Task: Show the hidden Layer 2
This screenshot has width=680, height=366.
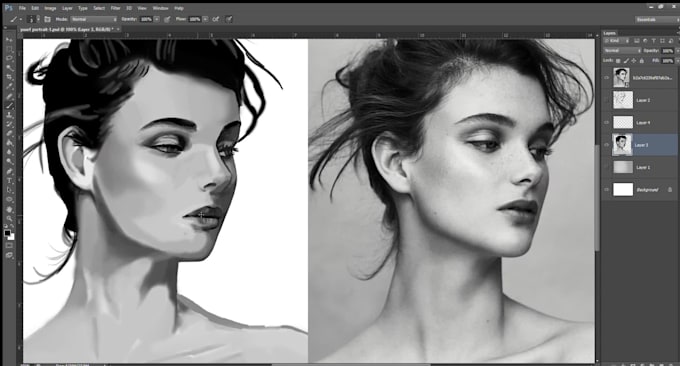Action: coord(606,100)
